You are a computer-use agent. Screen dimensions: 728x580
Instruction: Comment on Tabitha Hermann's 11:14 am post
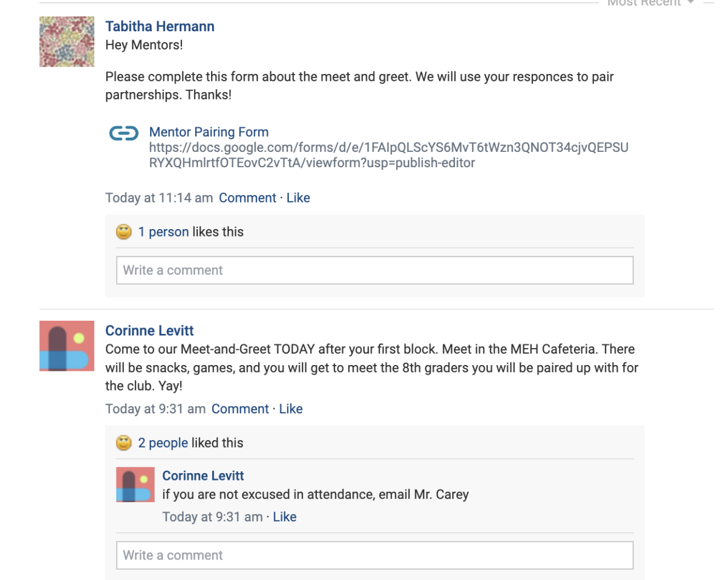[247, 198]
